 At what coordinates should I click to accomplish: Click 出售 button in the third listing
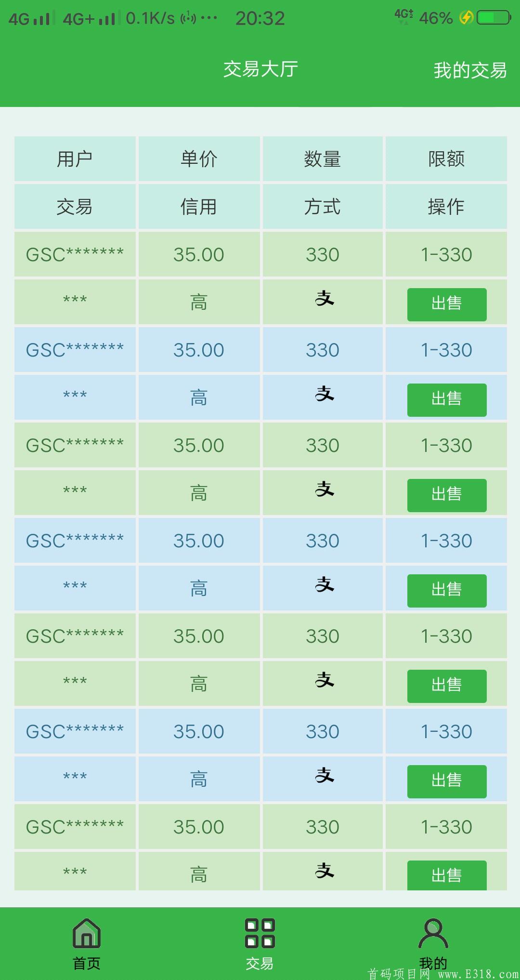[x=447, y=495]
